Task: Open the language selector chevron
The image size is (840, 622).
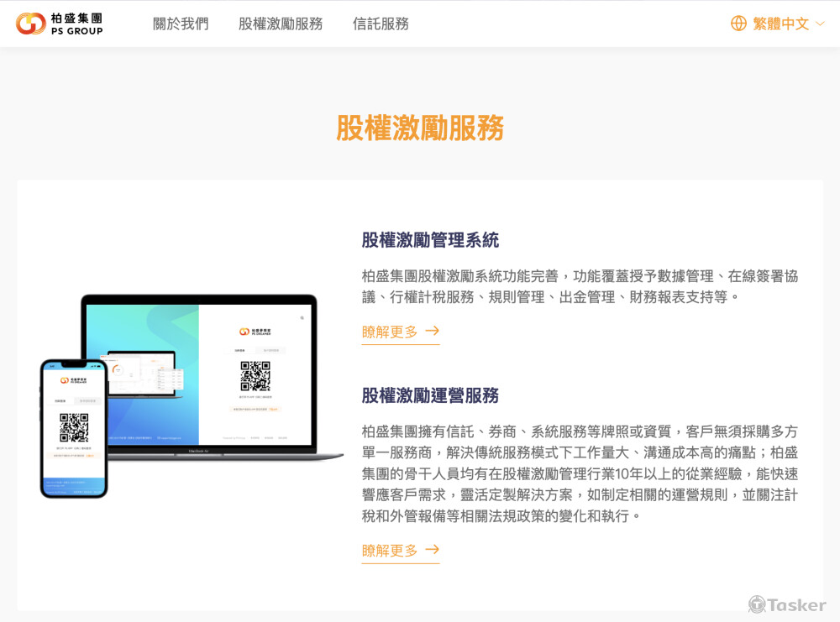Action: point(820,24)
